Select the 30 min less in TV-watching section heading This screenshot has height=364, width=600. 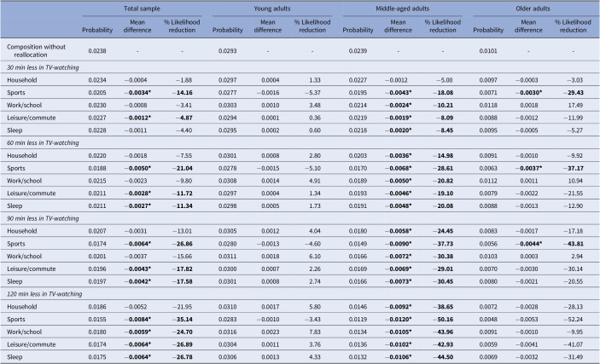[x=43, y=67]
